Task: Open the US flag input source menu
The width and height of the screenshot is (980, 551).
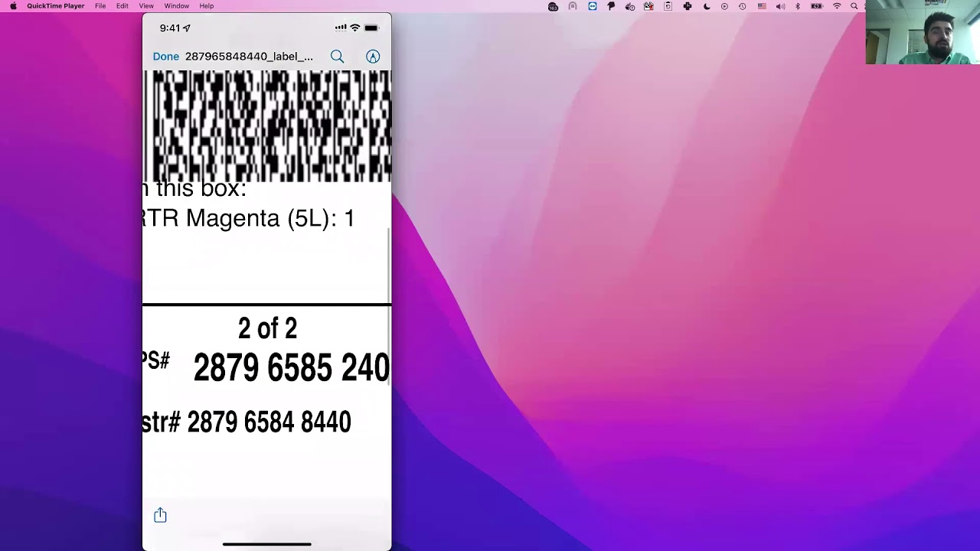Action: (x=762, y=6)
